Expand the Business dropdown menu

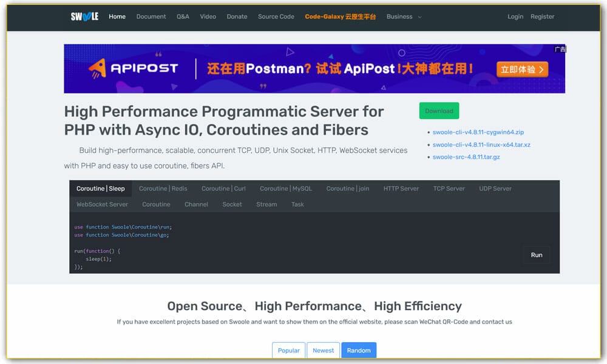[x=401, y=16]
